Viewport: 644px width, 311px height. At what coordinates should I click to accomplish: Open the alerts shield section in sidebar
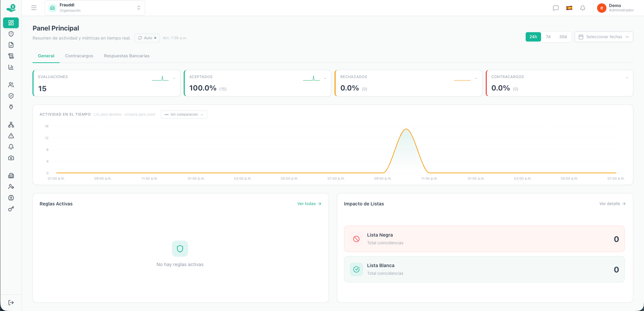click(x=11, y=34)
